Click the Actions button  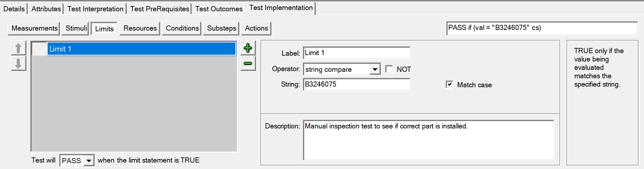click(x=256, y=28)
